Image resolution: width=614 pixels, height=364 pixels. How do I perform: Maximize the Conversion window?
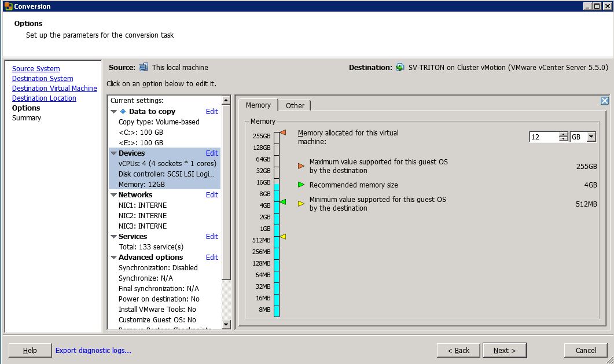(597, 6)
